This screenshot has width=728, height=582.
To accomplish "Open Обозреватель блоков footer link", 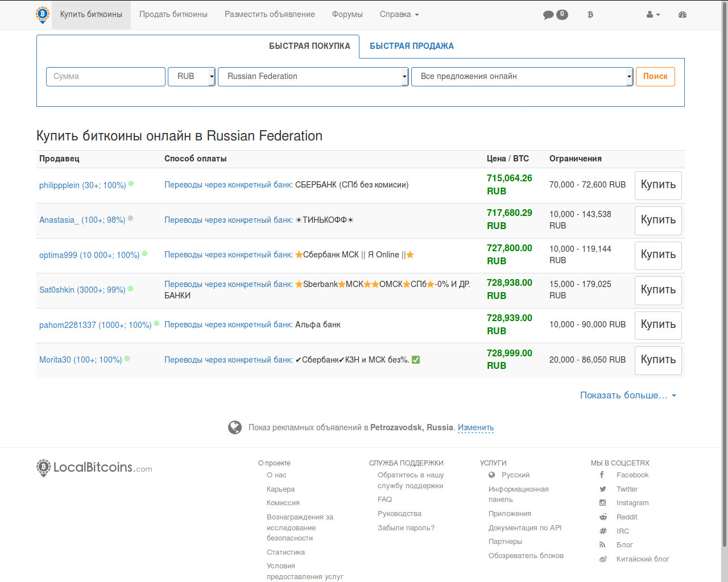I will pos(526,556).
